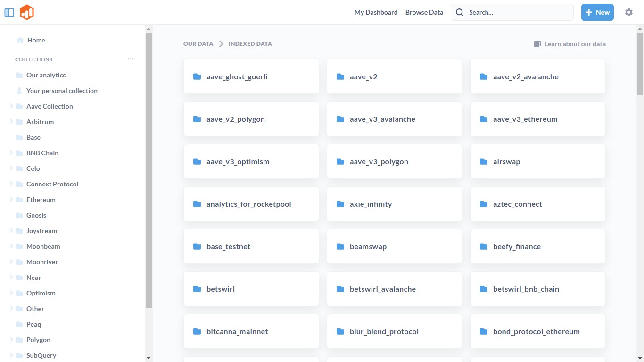
Task: Open My Dashboard in top nav
Action: pos(376,12)
